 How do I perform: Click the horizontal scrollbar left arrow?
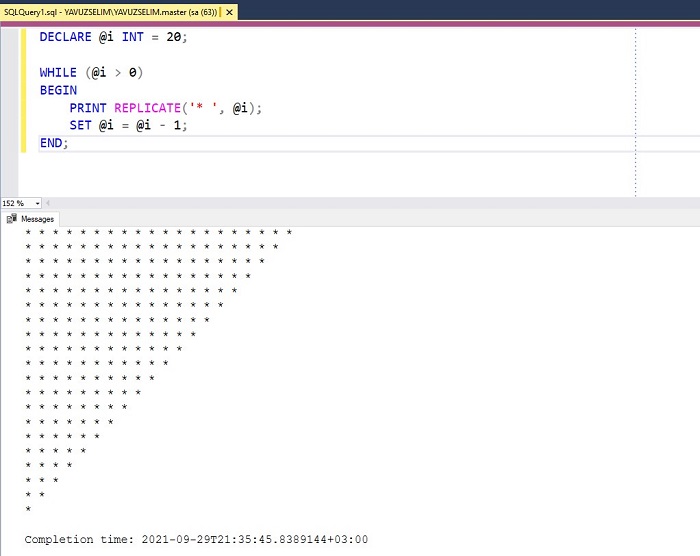click(x=48, y=203)
